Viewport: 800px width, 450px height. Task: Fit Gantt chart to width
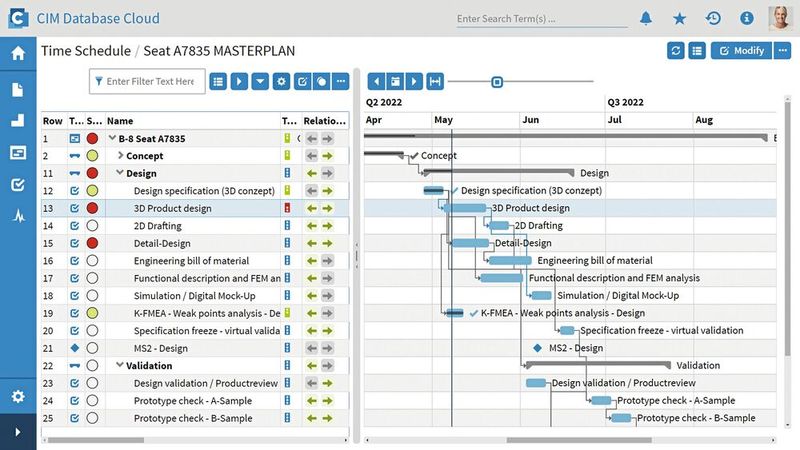(435, 82)
